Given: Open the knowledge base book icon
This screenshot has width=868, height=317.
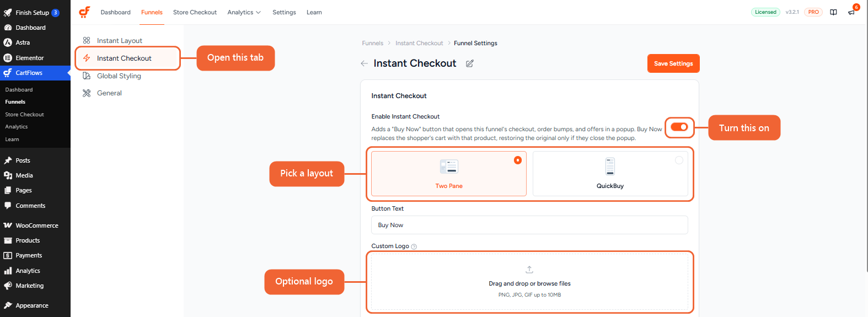Looking at the screenshot, I should point(833,12).
